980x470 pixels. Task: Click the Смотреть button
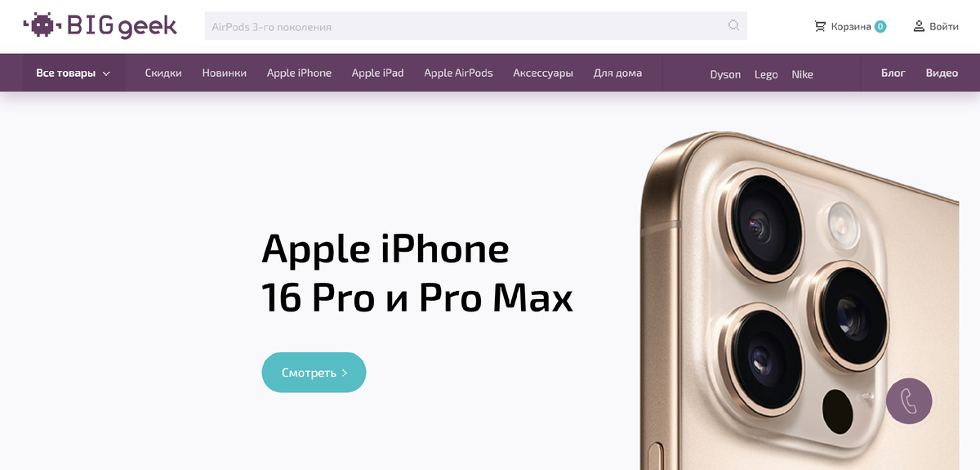pyautogui.click(x=314, y=372)
